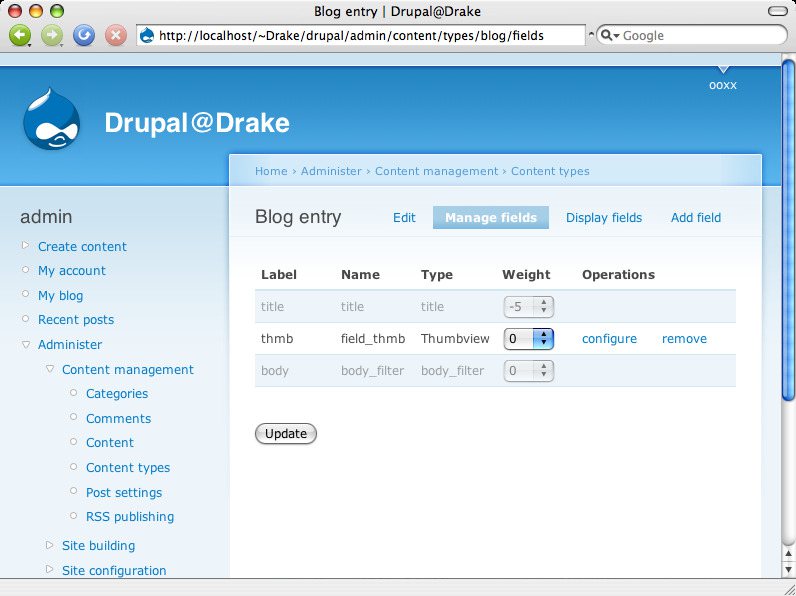Image resolution: width=796 pixels, height=596 pixels.
Task: Expand the Site building menu triangle
Action: point(49,545)
